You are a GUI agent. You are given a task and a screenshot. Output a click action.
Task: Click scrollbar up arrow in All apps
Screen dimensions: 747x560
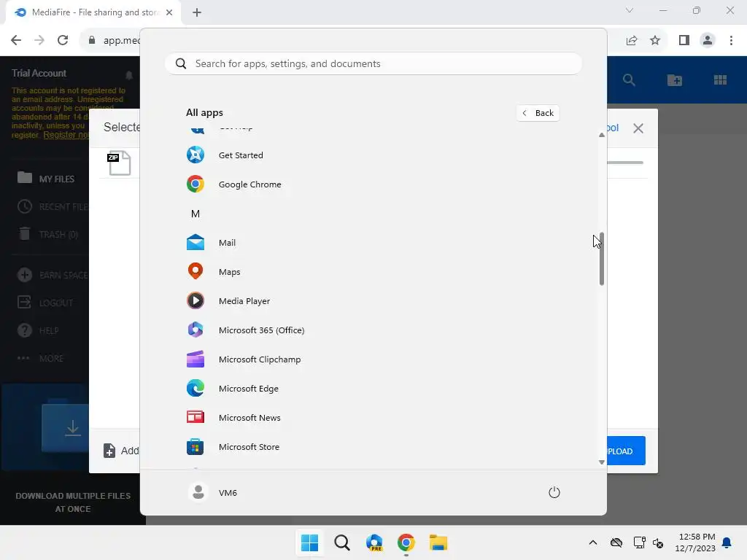coord(602,135)
